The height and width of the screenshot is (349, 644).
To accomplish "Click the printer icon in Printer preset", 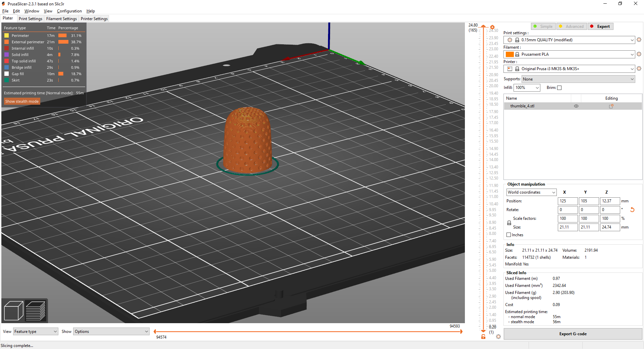I will (510, 69).
